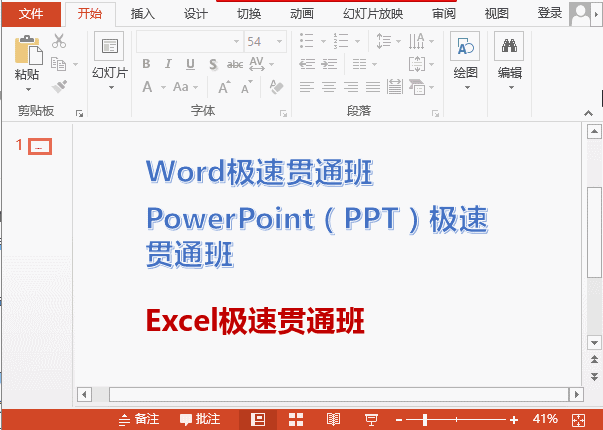This screenshot has width=603, height=430.
Task: Toggle Italic formatting
Action: [x=169, y=64]
